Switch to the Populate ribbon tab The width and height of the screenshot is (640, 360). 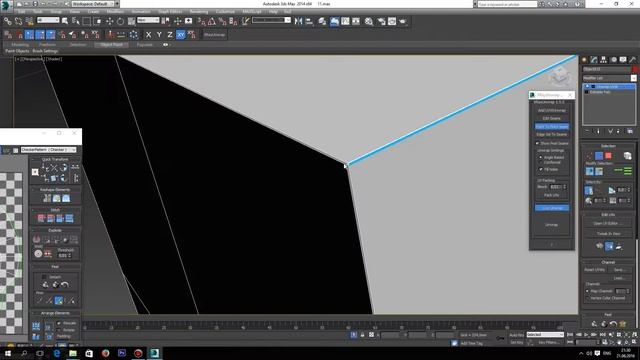click(144, 44)
